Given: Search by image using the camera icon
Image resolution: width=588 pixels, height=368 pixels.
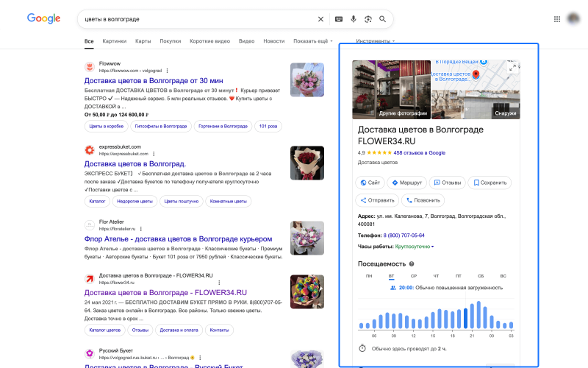Looking at the screenshot, I should (x=368, y=19).
